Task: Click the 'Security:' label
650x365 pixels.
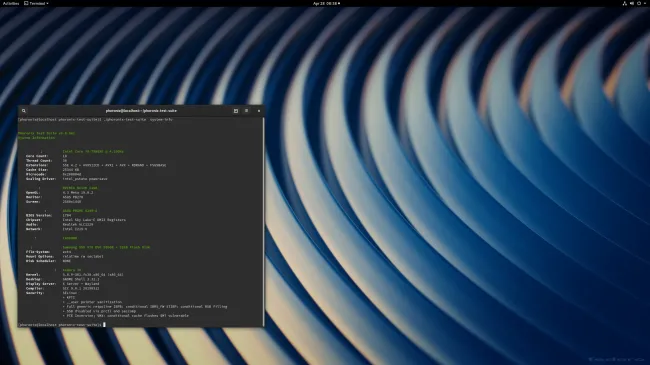Action: coord(35,293)
